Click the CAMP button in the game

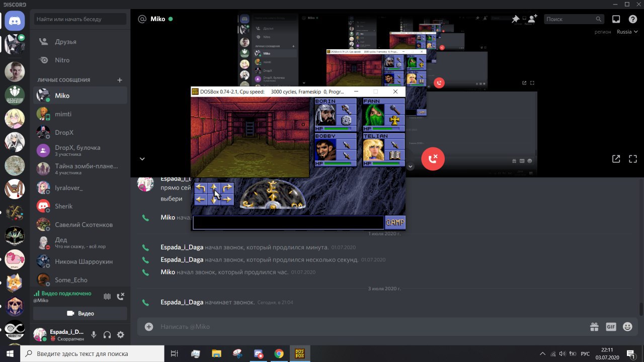pos(395,223)
